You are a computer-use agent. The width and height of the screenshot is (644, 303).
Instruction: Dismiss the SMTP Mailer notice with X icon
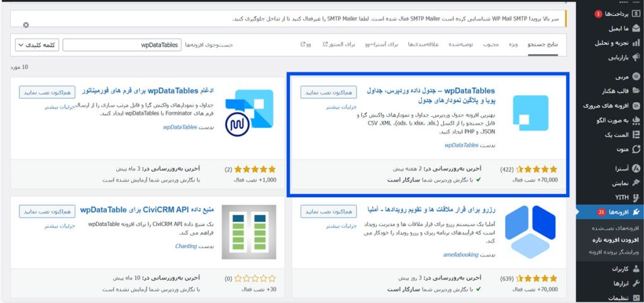click(x=26, y=25)
